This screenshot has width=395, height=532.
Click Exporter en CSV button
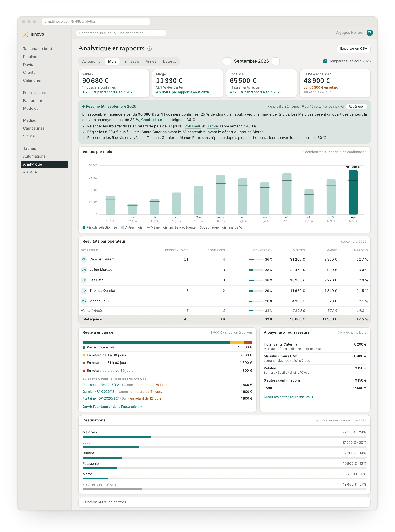click(353, 48)
